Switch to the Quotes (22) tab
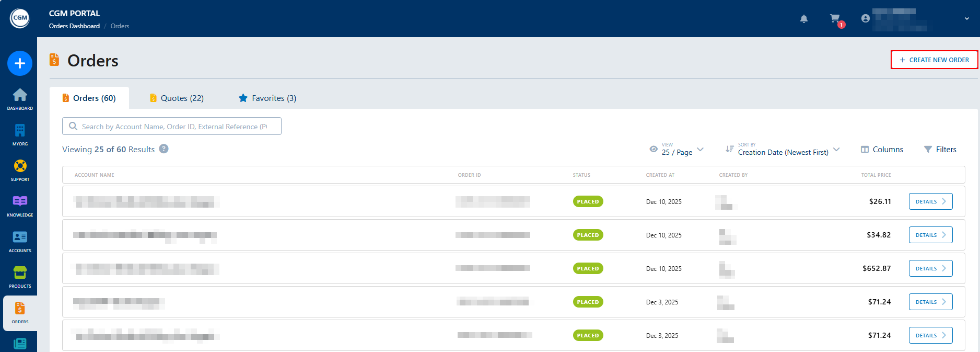This screenshot has height=352, width=980. pos(177,98)
